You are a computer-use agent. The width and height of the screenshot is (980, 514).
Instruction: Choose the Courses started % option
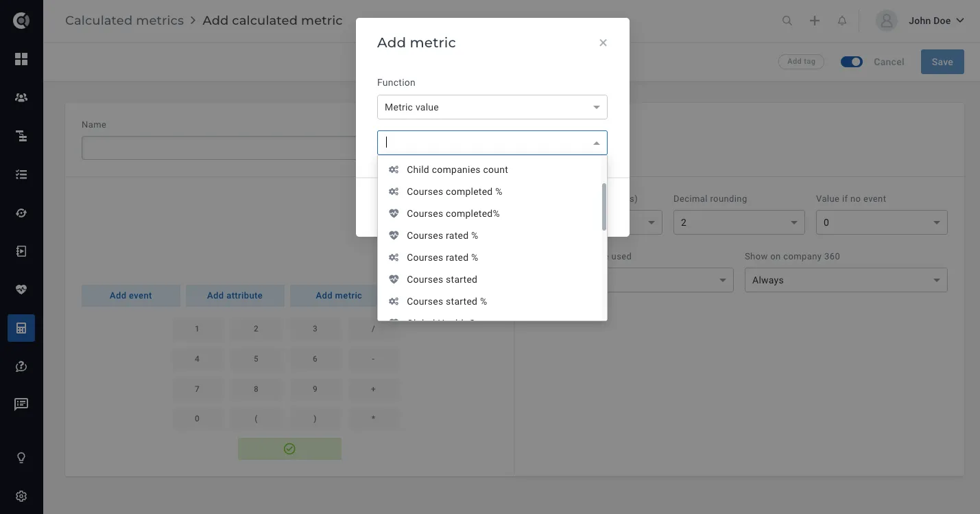click(490, 301)
